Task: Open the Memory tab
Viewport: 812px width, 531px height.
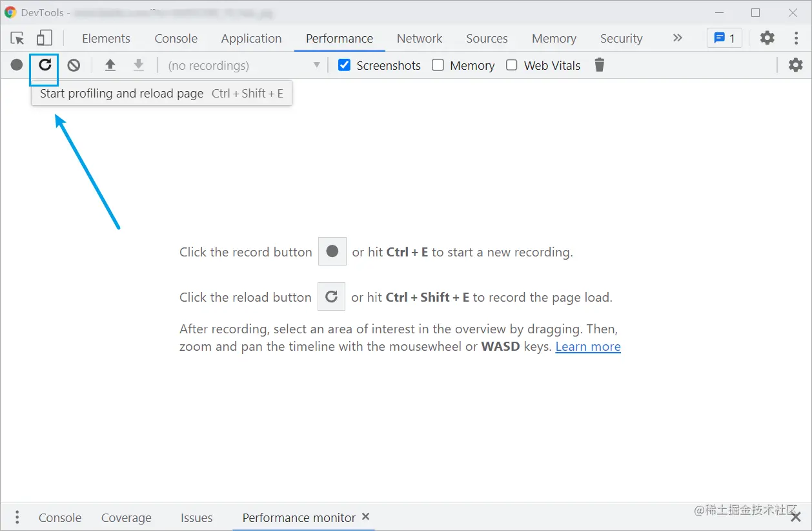Action: pyautogui.click(x=554, y=38)
